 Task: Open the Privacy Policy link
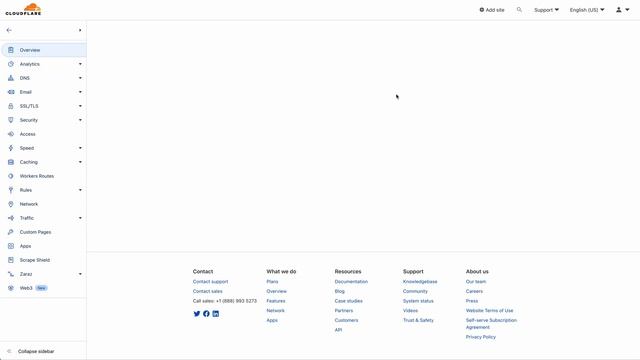coord(480,337)
